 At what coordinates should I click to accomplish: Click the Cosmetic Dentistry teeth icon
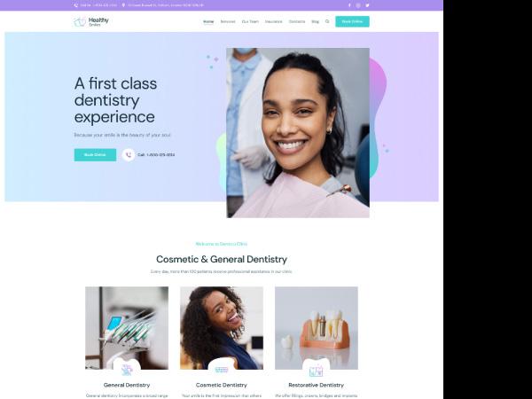coord(222,370)
